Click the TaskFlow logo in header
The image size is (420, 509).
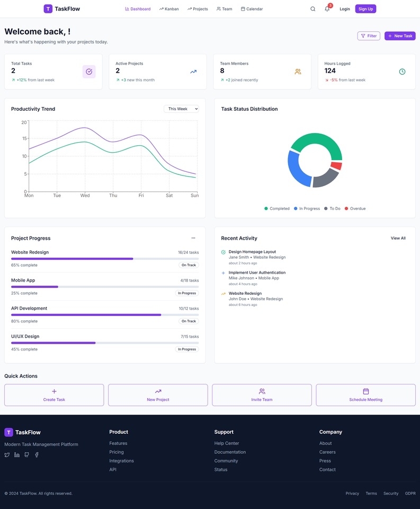click(x=62, y=9)
